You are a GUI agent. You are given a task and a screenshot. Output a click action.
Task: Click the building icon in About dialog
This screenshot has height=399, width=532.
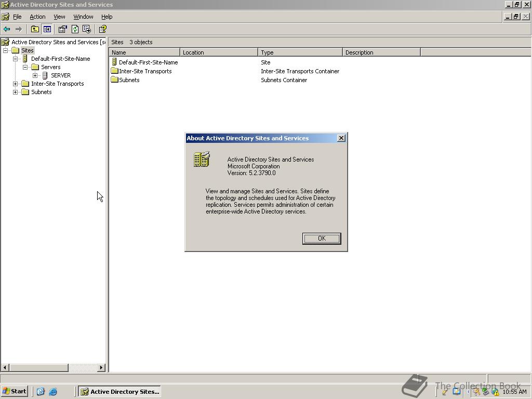(202, 159)
